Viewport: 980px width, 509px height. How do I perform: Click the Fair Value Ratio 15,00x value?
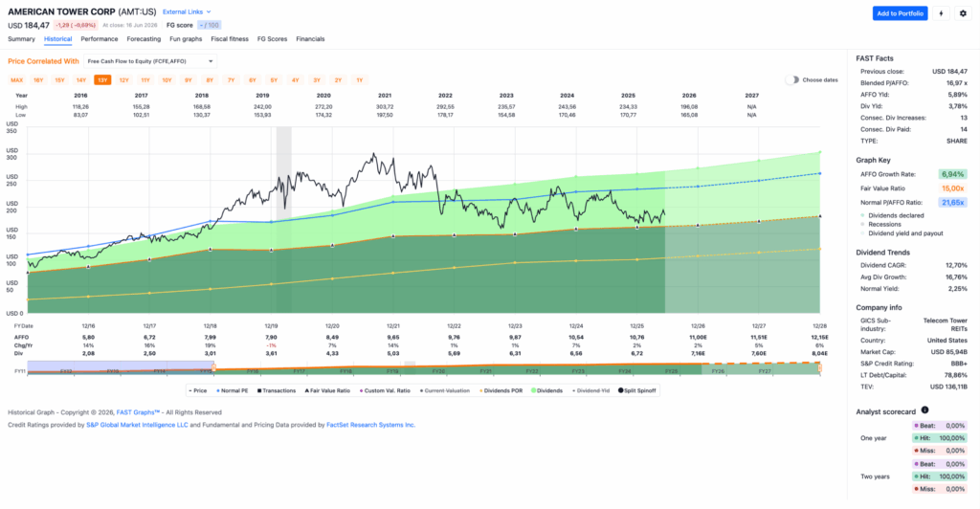click(952, 188)
